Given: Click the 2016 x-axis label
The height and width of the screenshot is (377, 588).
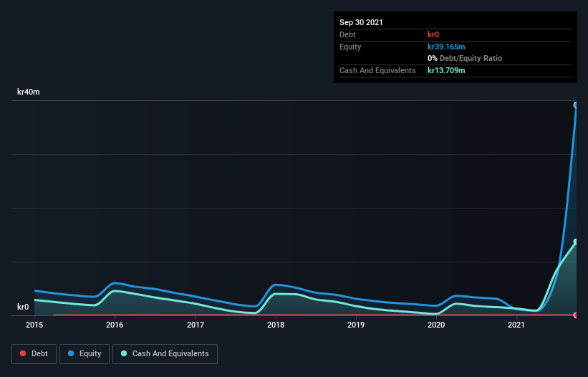Looking at the screenshot, I should [115, 325].
